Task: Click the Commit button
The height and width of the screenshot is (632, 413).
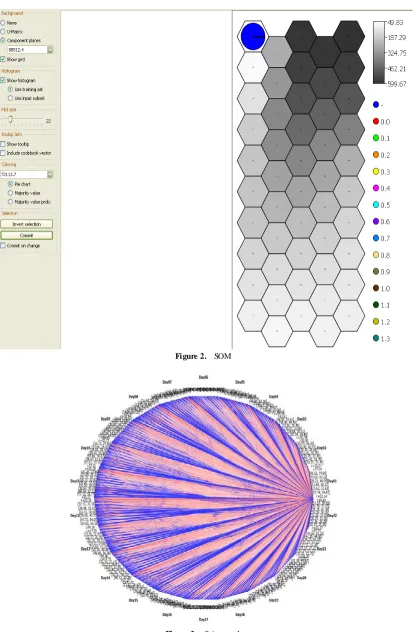Action: 27,235
